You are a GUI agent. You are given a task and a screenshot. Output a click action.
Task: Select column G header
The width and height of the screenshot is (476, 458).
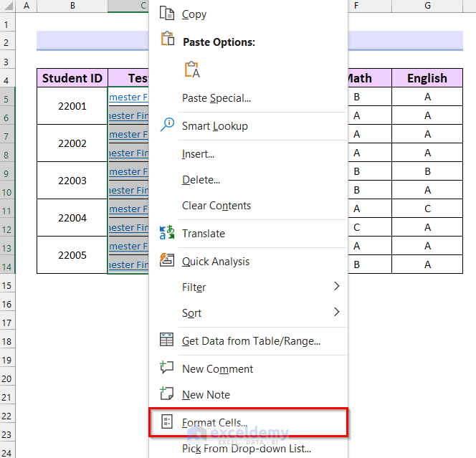pos(427,6)
